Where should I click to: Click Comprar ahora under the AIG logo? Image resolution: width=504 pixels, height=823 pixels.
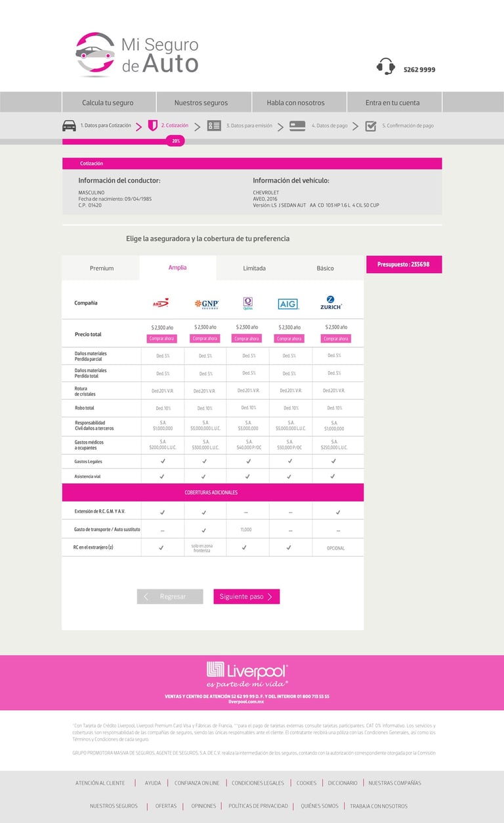pos(289,339)
